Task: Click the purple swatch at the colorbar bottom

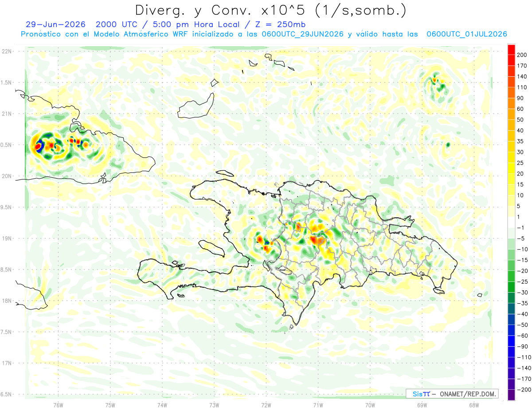Action: (512, 395)
